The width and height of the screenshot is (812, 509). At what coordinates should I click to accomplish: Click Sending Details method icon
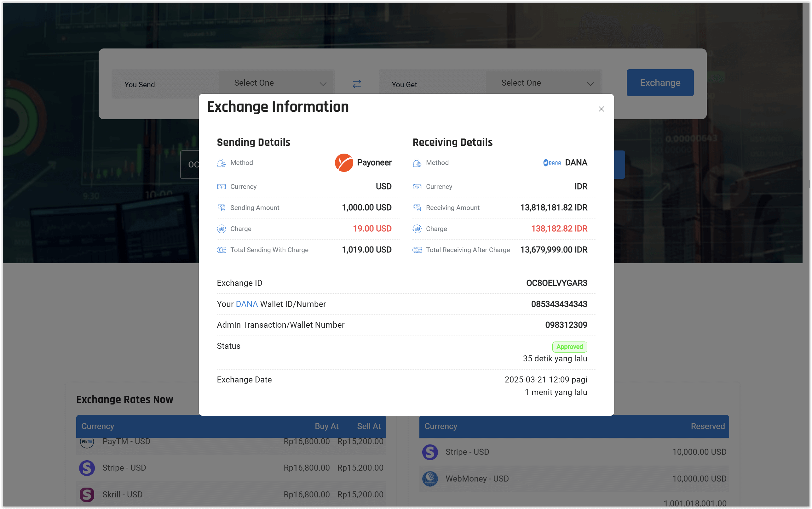pyautogui.click(x=222, y=163)
